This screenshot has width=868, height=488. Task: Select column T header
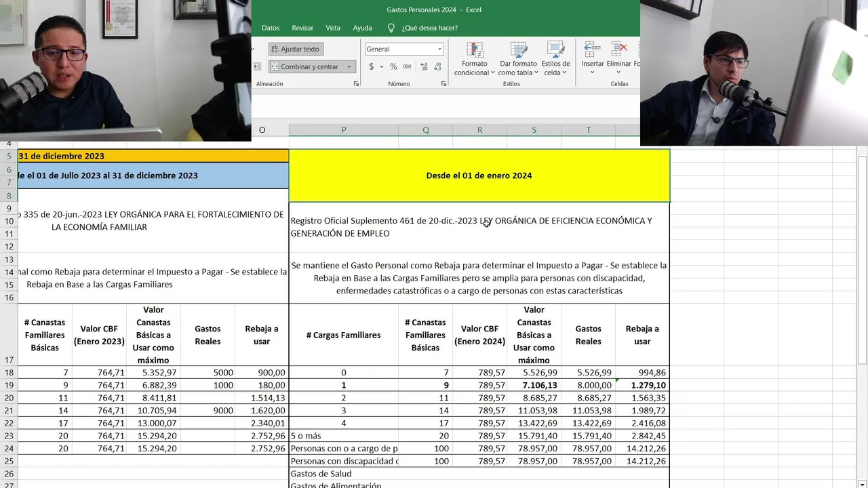point(588,130)
